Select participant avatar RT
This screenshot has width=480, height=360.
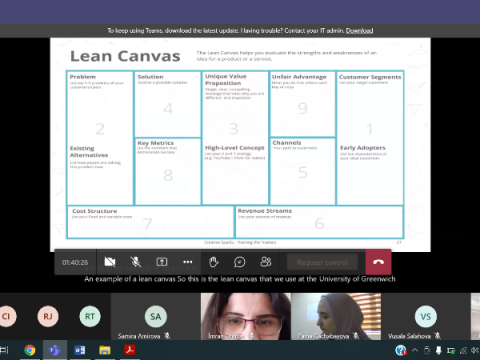point(90,316)
